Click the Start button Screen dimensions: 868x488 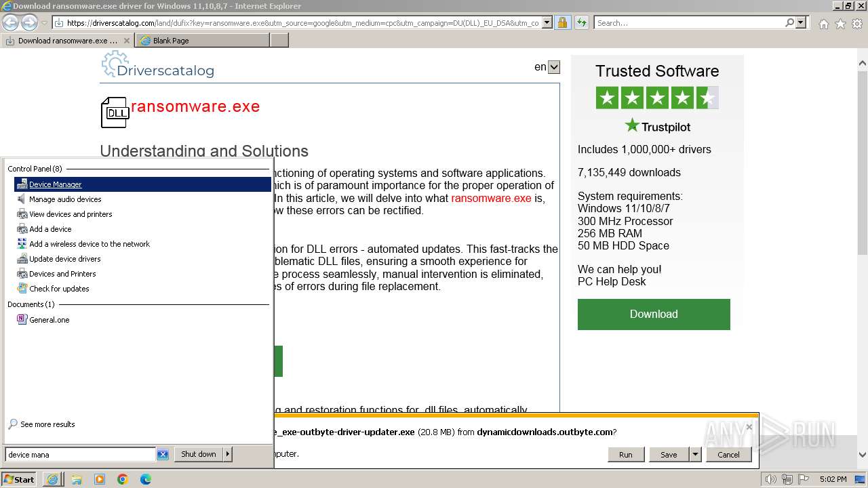tap(19, 479)
